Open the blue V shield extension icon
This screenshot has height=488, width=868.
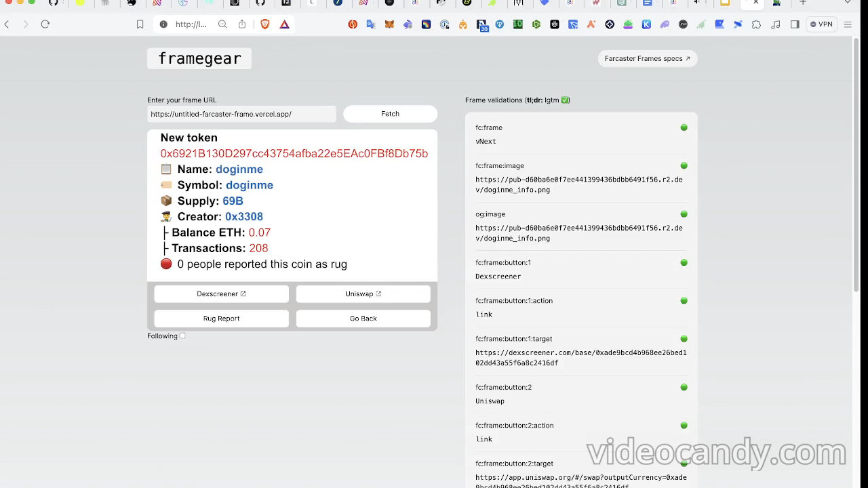point(500,24)
